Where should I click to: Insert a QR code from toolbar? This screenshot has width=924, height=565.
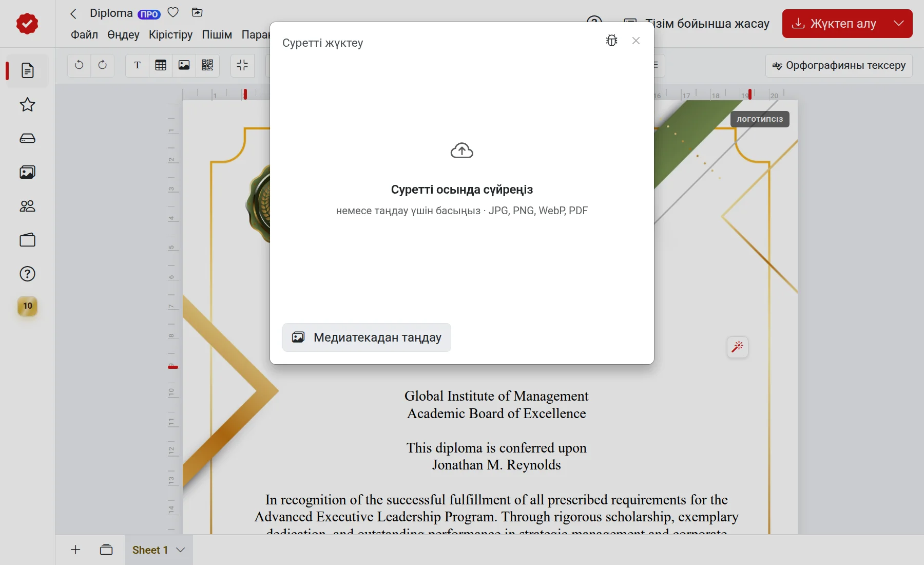click(207, 65)
